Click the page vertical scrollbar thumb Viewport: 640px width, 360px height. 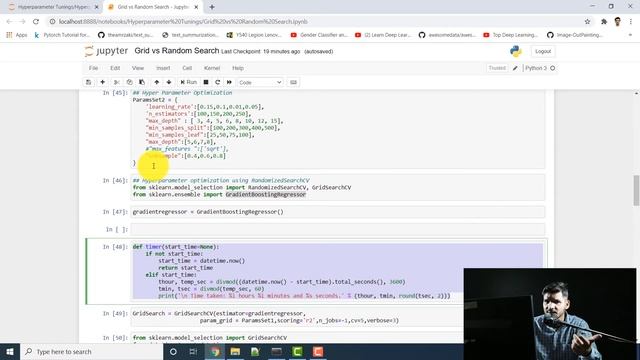pyautogui.click(x=636, y=191)
